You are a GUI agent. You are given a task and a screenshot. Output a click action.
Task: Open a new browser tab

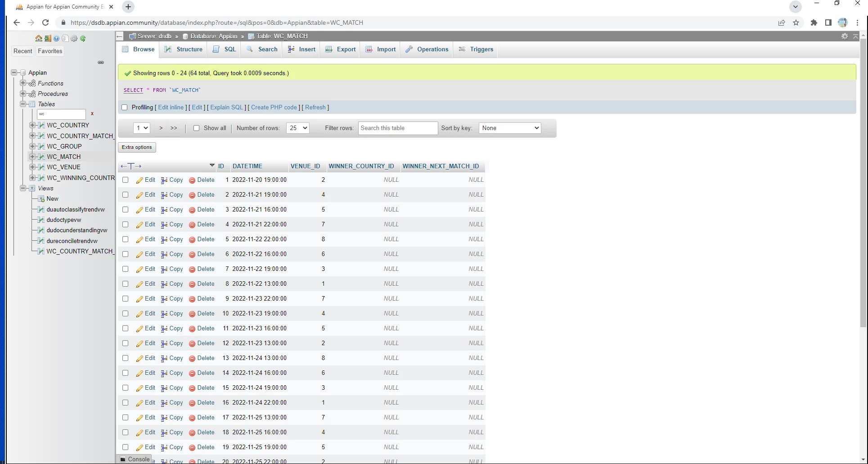point(128,7)
